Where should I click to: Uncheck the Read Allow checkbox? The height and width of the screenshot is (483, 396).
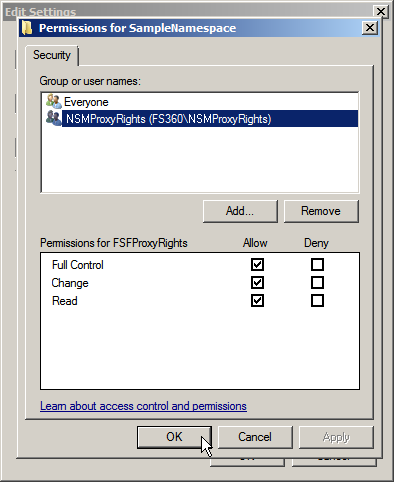click(258, 301)
